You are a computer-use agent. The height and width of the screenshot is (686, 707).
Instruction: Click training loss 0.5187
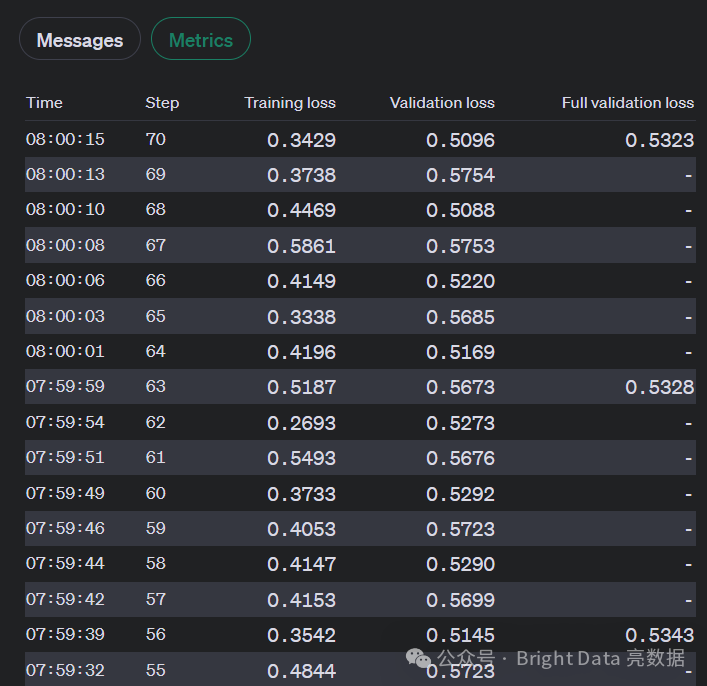tap(301, 387)
